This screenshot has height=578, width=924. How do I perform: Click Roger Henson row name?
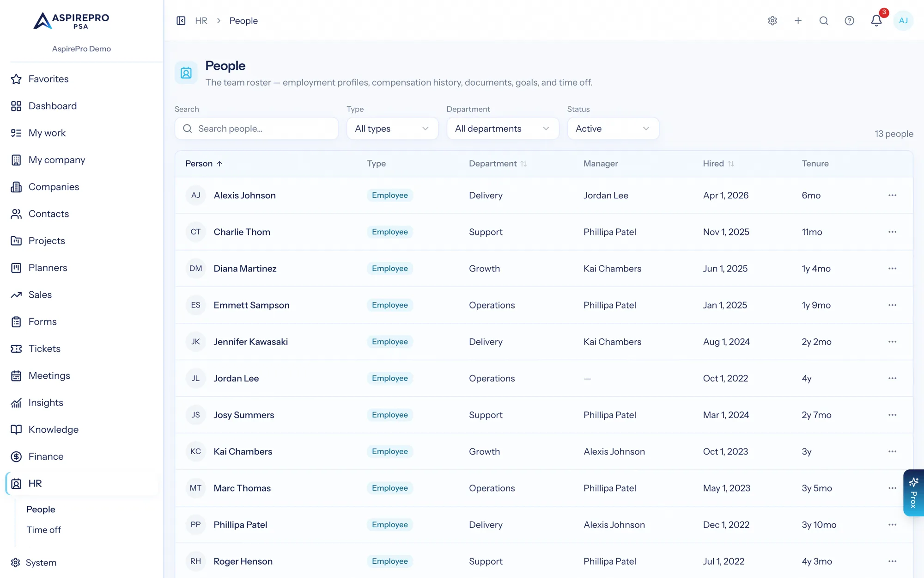point(243,561)
